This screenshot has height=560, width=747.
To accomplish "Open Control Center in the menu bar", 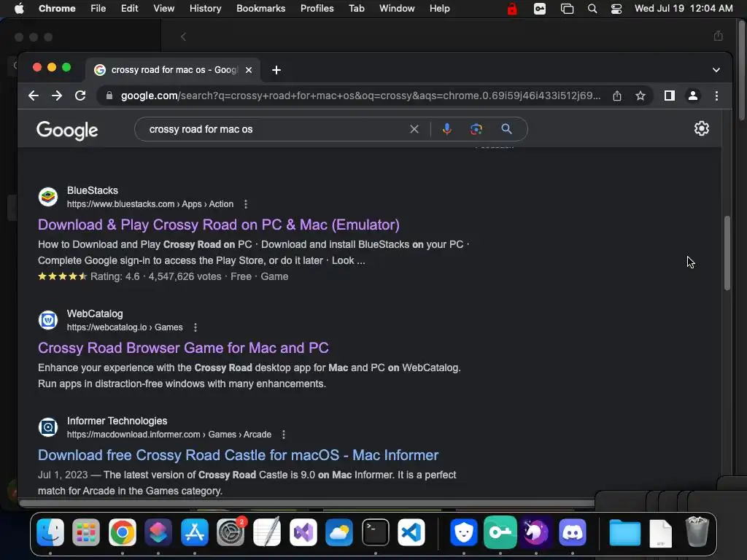I will 616,9.
